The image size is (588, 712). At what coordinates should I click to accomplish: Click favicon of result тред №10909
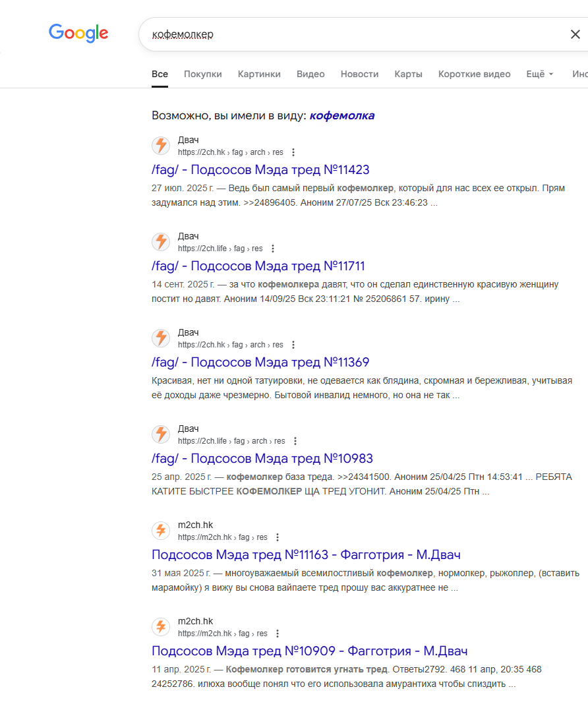[161, 627]
